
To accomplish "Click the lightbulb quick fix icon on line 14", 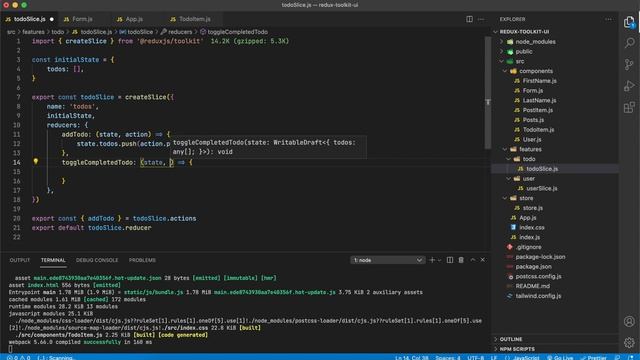I will pos(36,162).
